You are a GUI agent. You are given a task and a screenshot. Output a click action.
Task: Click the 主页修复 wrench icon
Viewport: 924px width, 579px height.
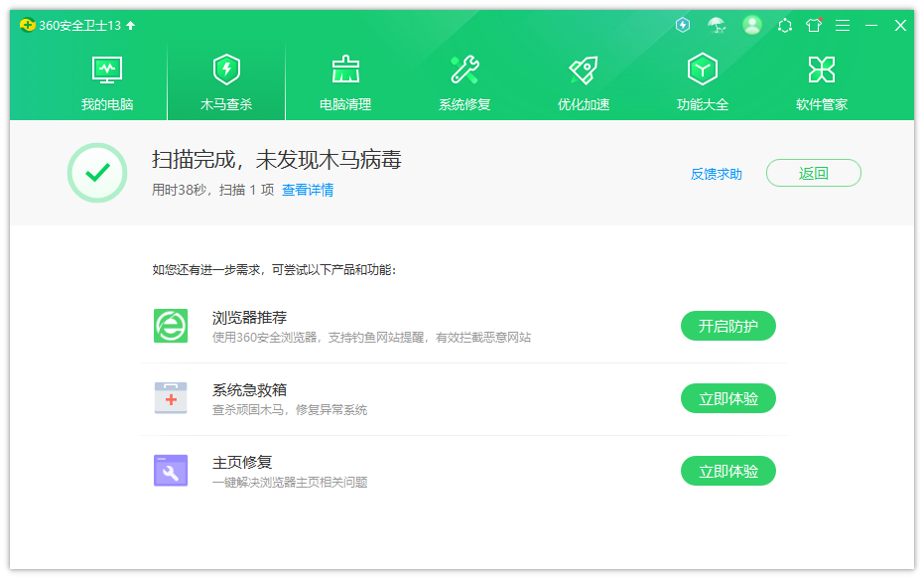point(171,471)
